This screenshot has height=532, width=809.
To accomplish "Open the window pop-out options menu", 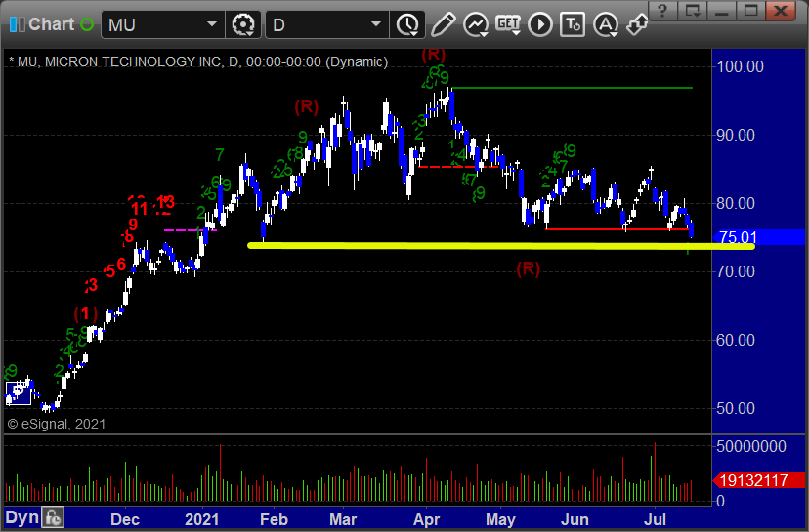I will (693, 11).
